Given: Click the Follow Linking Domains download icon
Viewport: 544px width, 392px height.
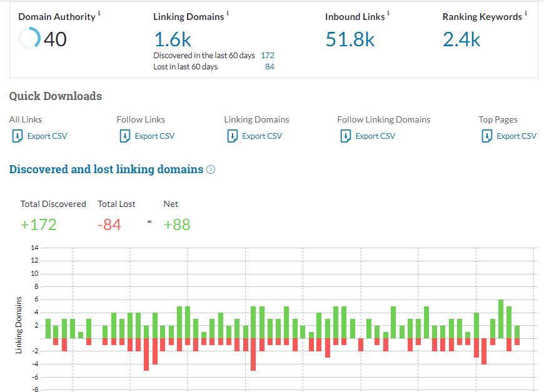Looking at the screenshot, I should pyautogui.click(x=345, y=136).
